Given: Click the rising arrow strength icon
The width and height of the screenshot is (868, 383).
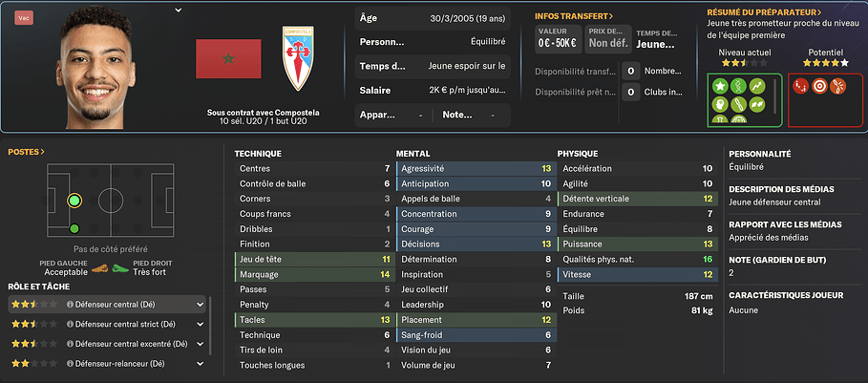Looking at the screenshot, I should click(757, 86).
